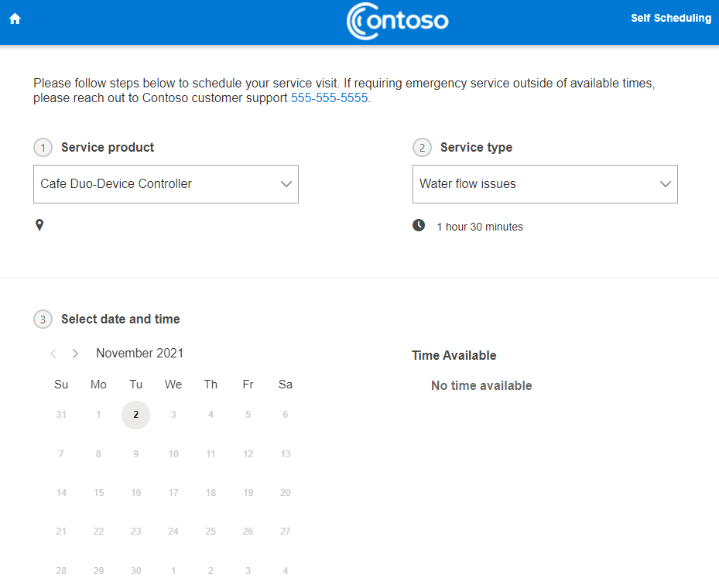Open the Service type dropdown
The width and height of the screenshot is (719, 588).
[545, 184]
